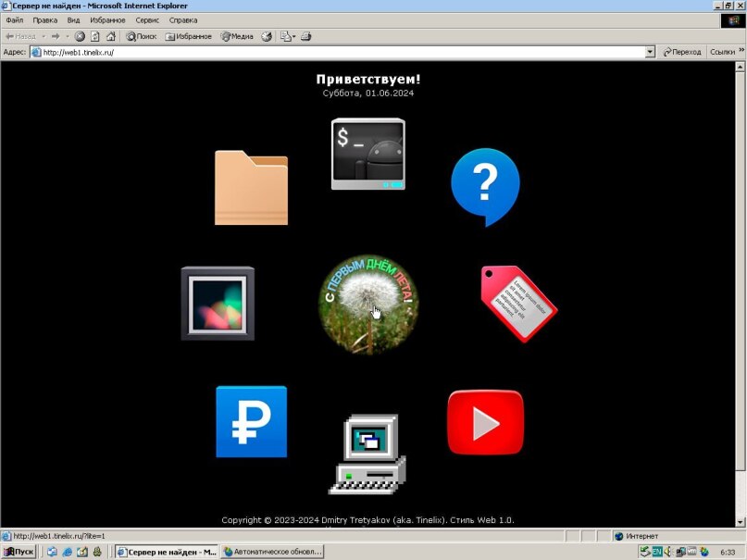The height and width of the screenshot is (560, 747).
Task: Click the red video play icon
Action: click(485, 422)
